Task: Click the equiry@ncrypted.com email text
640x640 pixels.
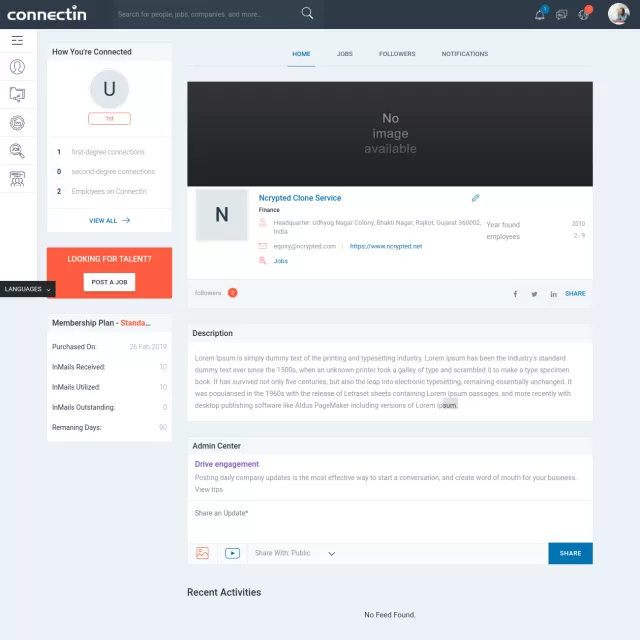Action: coord(304,246)
